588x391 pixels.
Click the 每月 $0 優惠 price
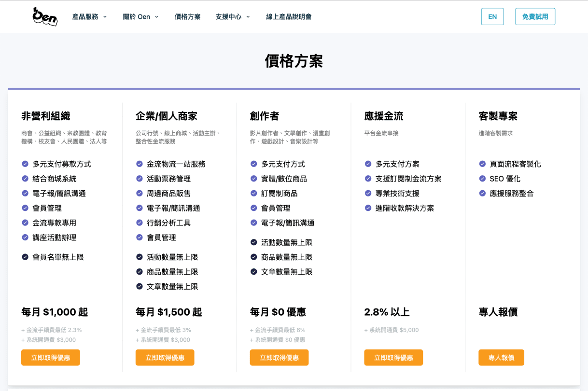(278, 312)
